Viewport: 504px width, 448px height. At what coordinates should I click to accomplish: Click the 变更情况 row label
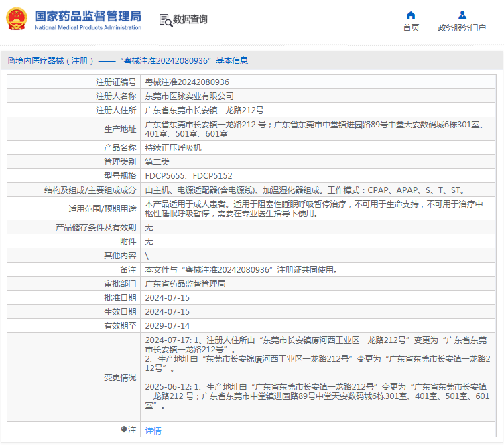[x=120, y=378]
